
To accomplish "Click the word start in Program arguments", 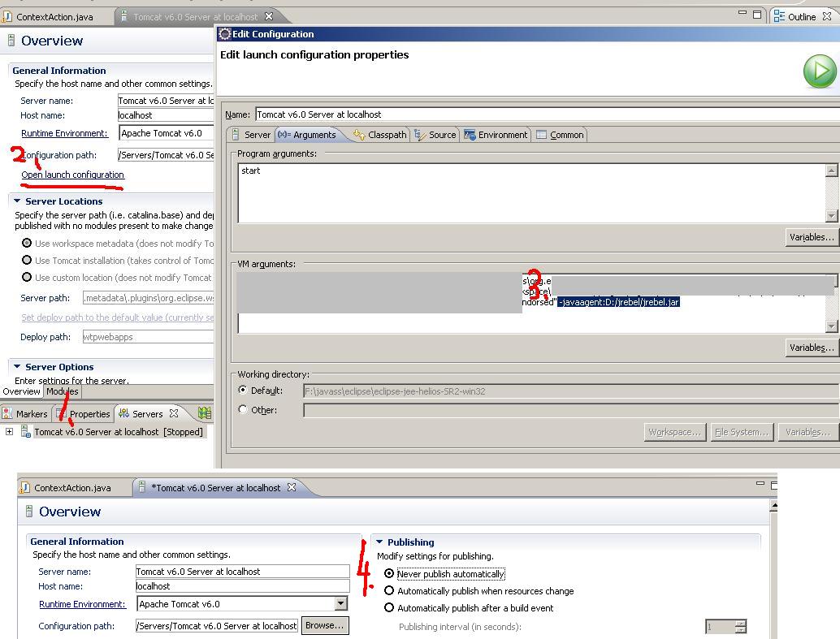I will coord(251,171).
